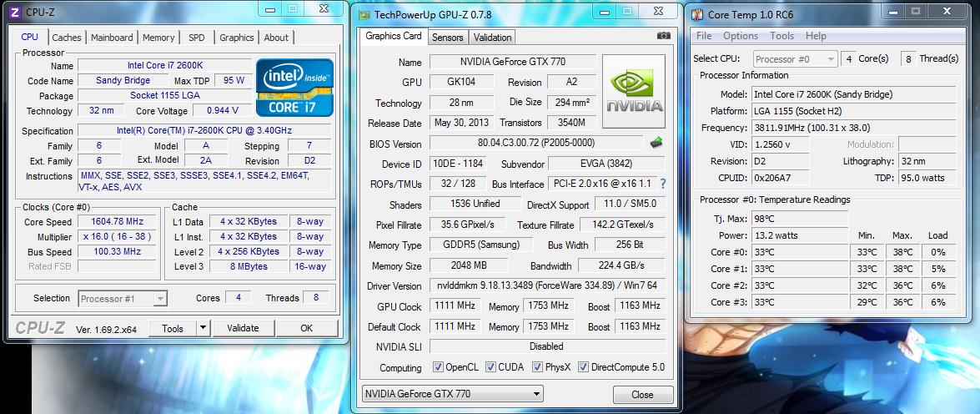Image resolution: width=980 pixels, height=414 pixels.
Task: Click the Core #0 temperature reading 33°C
Action: click(x=800, y=253)
